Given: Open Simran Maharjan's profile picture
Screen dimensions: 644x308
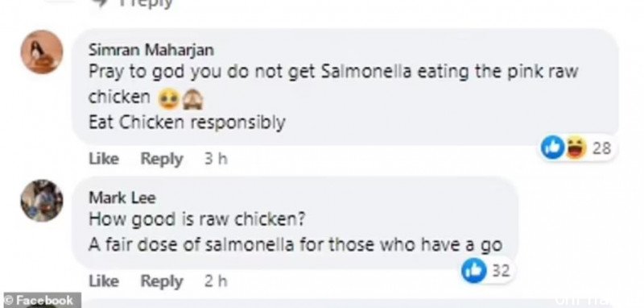Looking at the screenshot, I should pyautogui.click(x=42, y=52).
